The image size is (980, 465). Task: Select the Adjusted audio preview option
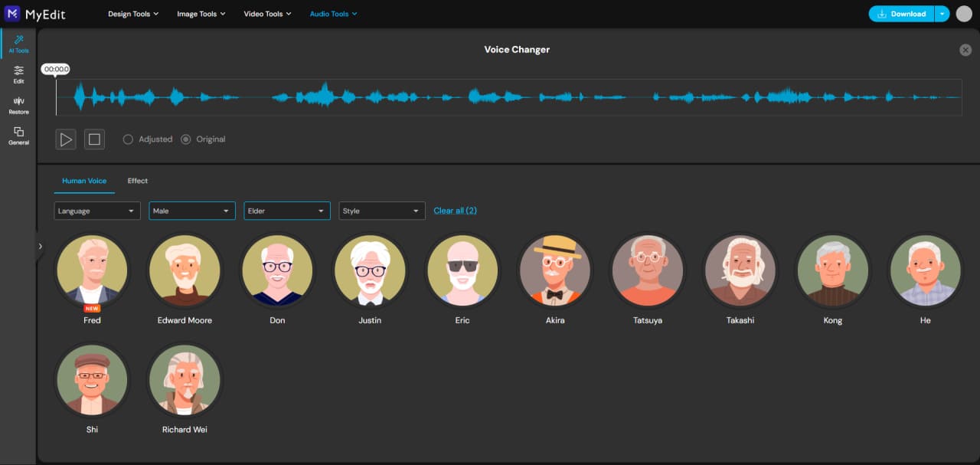click(128, 139)
